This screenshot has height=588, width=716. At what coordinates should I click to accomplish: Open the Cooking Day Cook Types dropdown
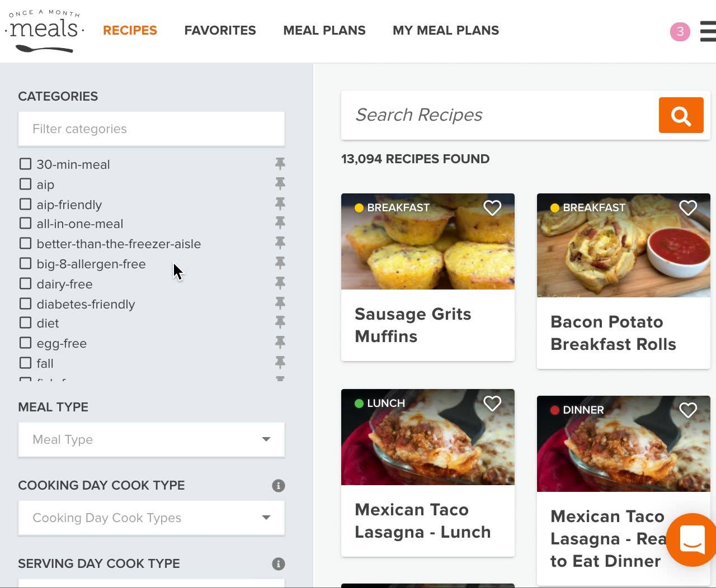click(152, 518)
